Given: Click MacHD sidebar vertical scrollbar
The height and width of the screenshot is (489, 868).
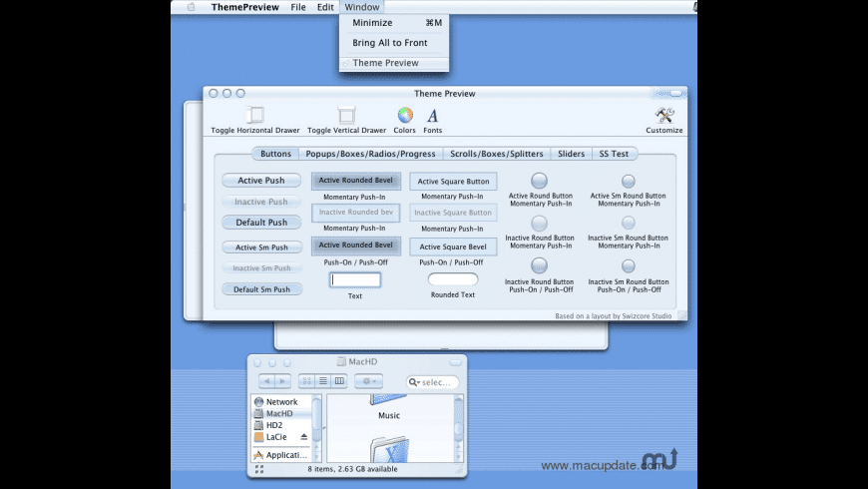Looking at the screenshot, I should [316, 428].
